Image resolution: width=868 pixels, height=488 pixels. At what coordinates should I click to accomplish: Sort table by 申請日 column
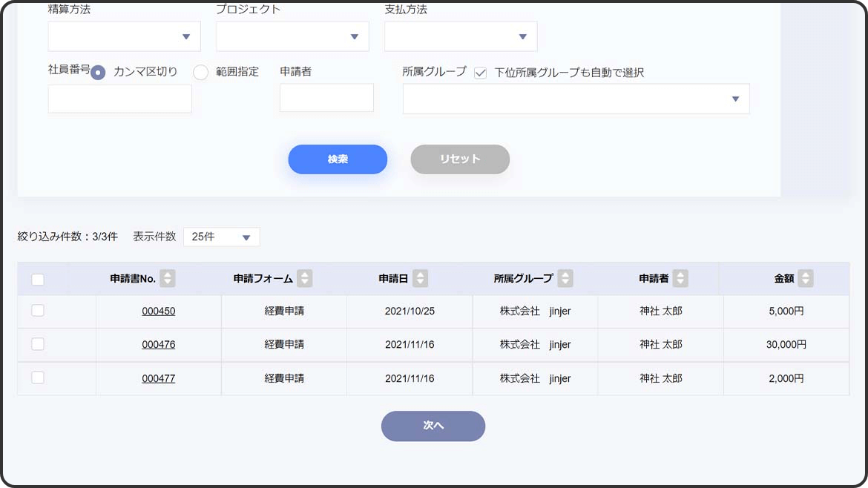pos(421,279)
